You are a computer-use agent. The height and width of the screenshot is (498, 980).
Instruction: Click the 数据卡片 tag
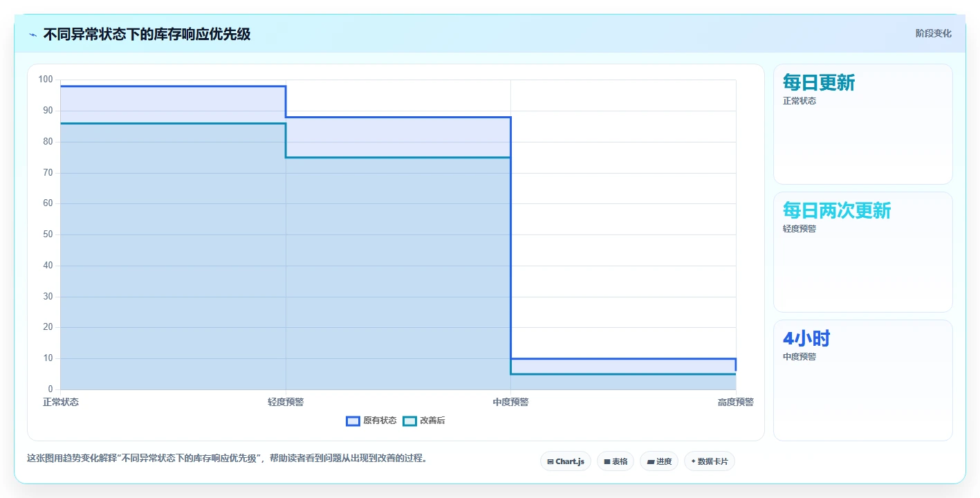pos(710,461)
